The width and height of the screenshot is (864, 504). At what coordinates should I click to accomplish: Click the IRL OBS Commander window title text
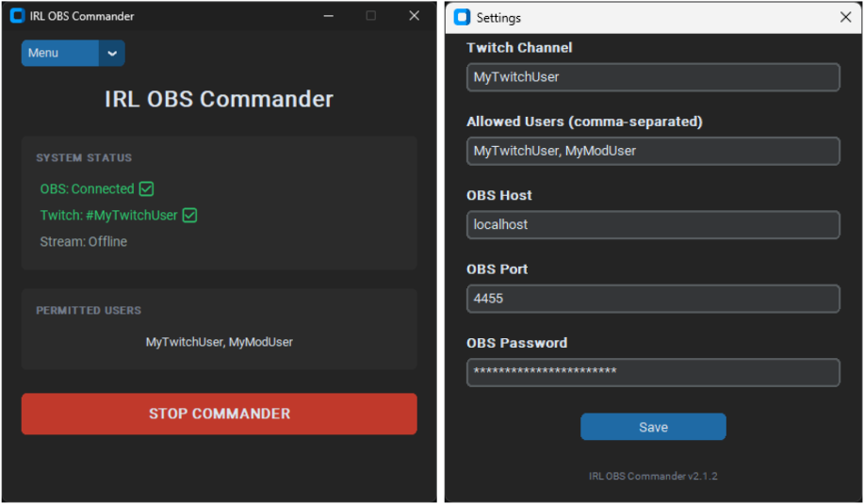(x=82, y=16)
